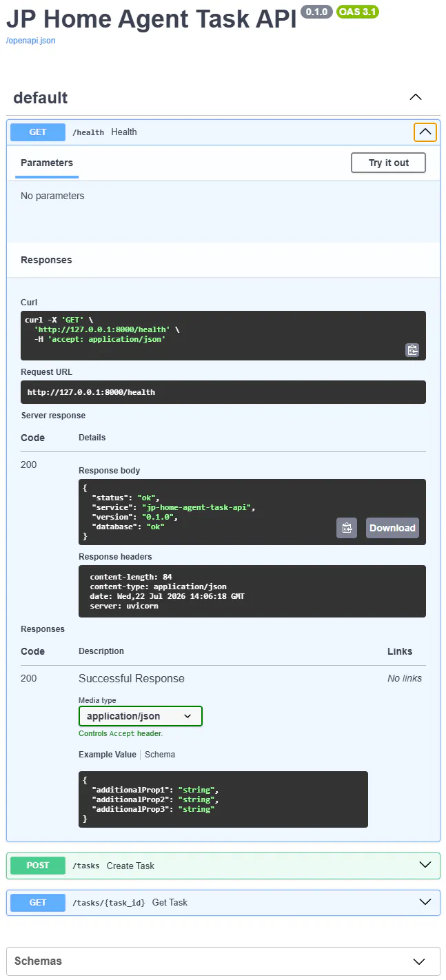Collapse the GET /health operation chevron
The width and height of the screenshot is (446, 980).
point(425,132)
